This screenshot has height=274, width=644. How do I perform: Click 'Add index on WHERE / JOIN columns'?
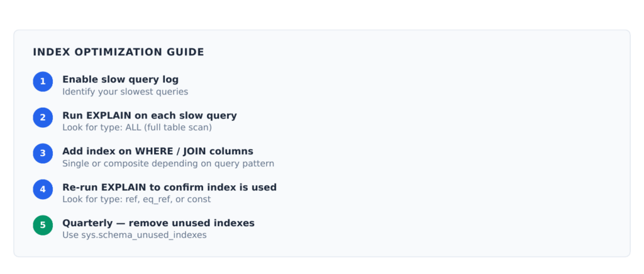coord(158,151)
